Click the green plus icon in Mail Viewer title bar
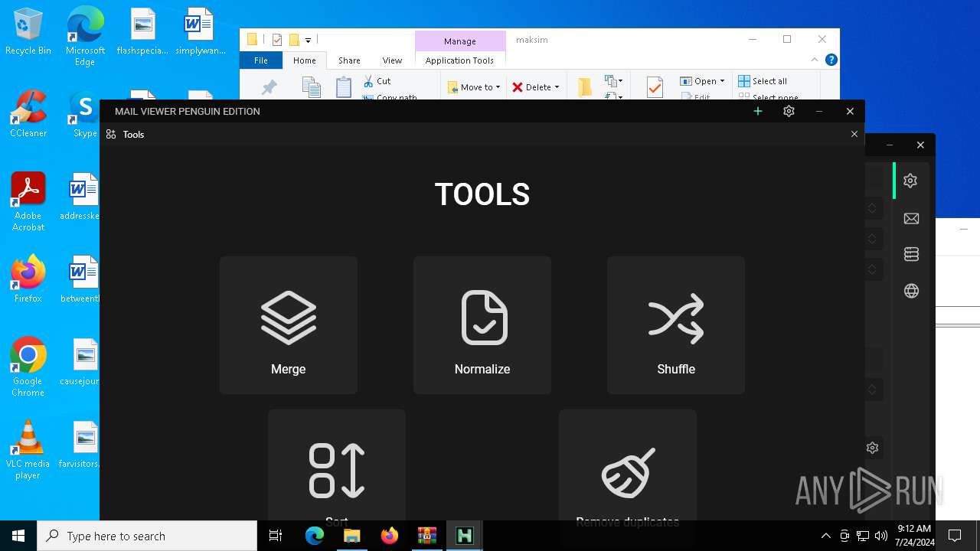The width and height of the screenshot is (980, 551). 758,111
